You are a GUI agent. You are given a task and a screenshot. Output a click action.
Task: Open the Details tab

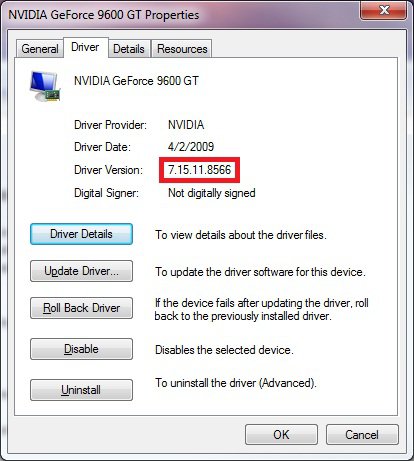pos(129,49)
